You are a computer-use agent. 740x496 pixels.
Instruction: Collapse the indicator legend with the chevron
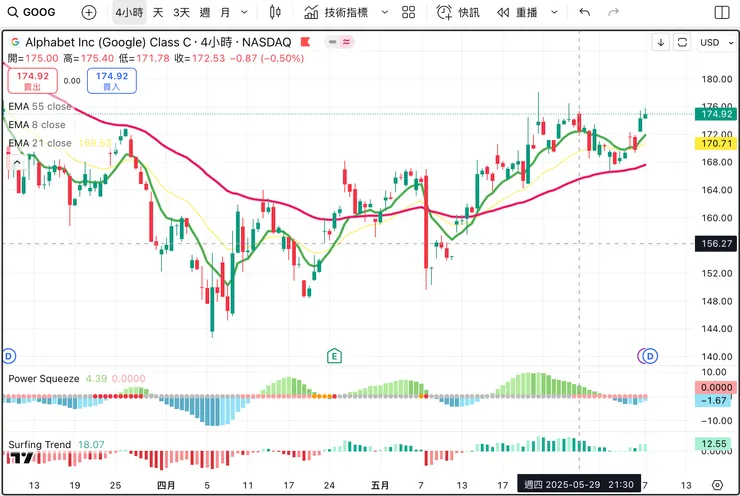pyautogui.click(x=17, y=163)
